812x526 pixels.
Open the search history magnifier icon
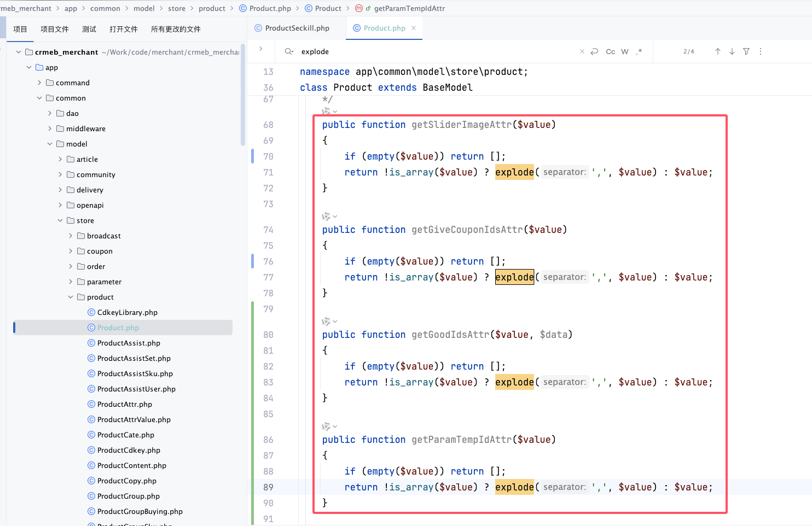click(289, 51)
